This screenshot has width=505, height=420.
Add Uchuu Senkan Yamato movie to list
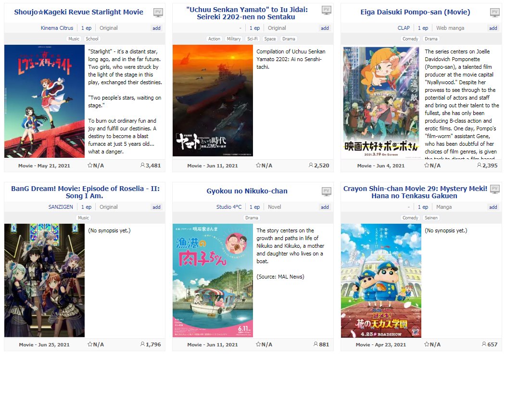(325, 28)
